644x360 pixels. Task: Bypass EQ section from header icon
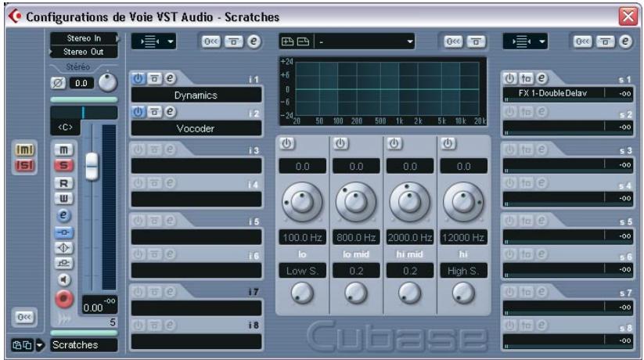click(476, 41)
